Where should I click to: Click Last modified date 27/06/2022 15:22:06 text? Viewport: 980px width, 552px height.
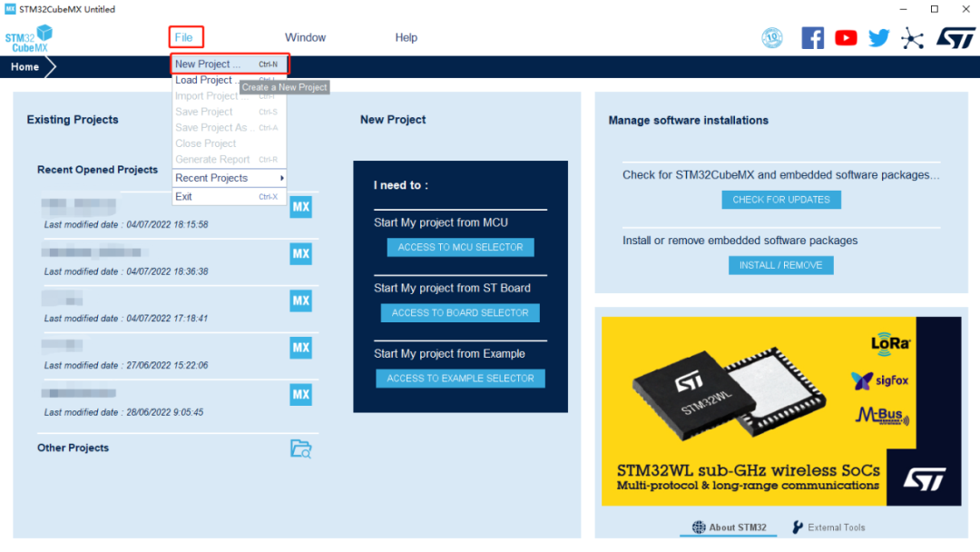[x=126, y=365]
